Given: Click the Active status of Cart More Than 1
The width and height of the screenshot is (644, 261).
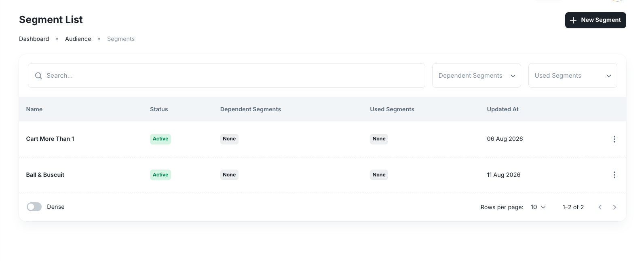Looking at the screenshot, I should coord(160,139).
